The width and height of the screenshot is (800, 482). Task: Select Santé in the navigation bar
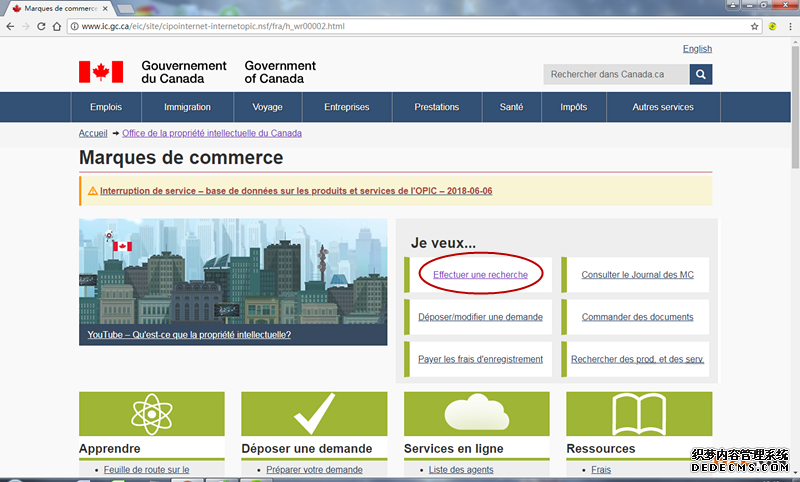pos(511,107)
